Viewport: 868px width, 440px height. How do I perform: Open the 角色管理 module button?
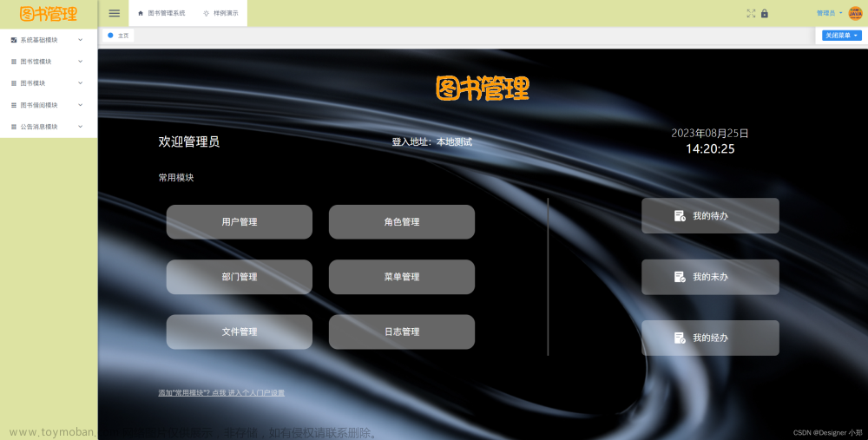point(402,222)
